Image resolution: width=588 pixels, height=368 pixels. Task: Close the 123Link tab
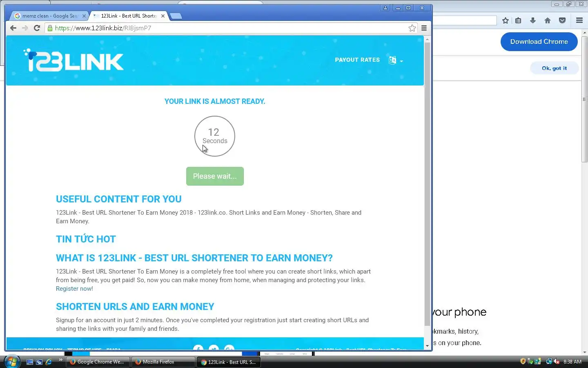click(163, 16)
